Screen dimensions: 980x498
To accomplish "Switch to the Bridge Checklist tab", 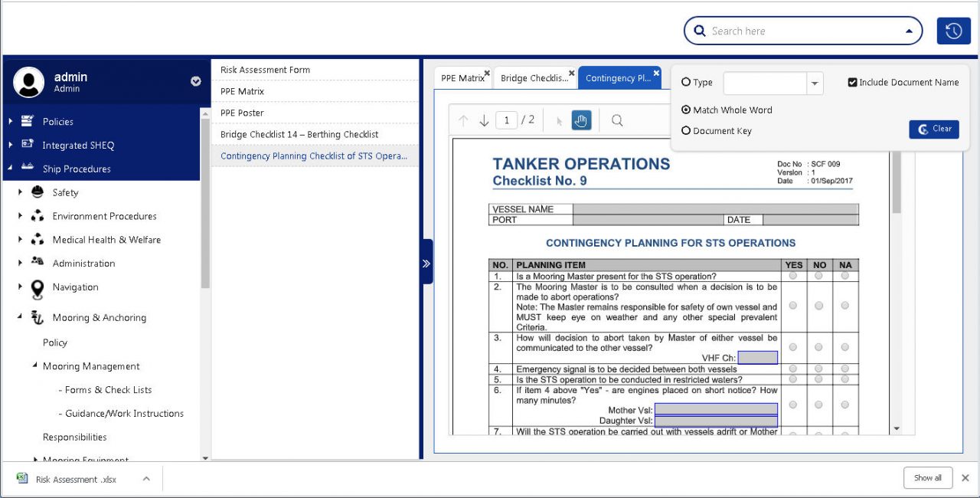I will pos(534,78).
